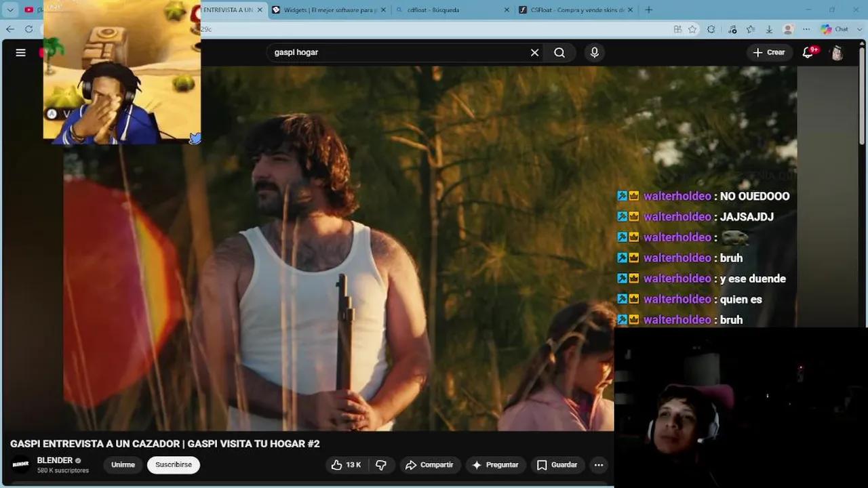Close the CSFloat tab

click(631, 10)
